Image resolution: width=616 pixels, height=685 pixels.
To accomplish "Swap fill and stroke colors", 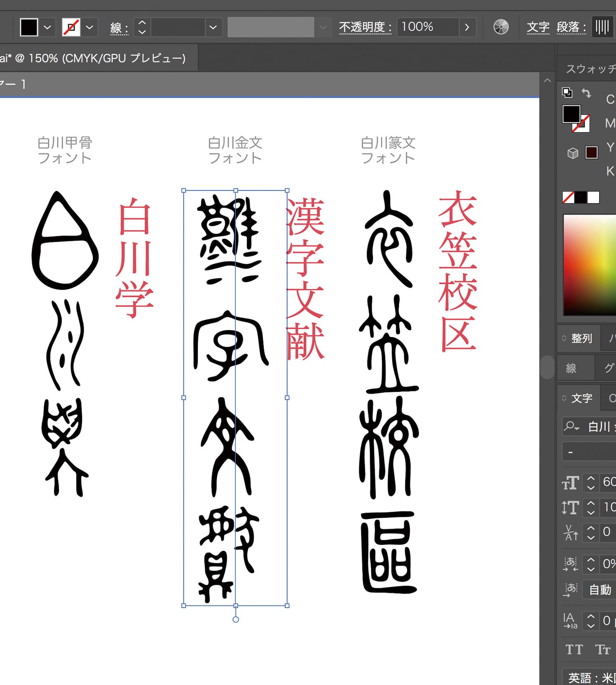I will [586, 93].
